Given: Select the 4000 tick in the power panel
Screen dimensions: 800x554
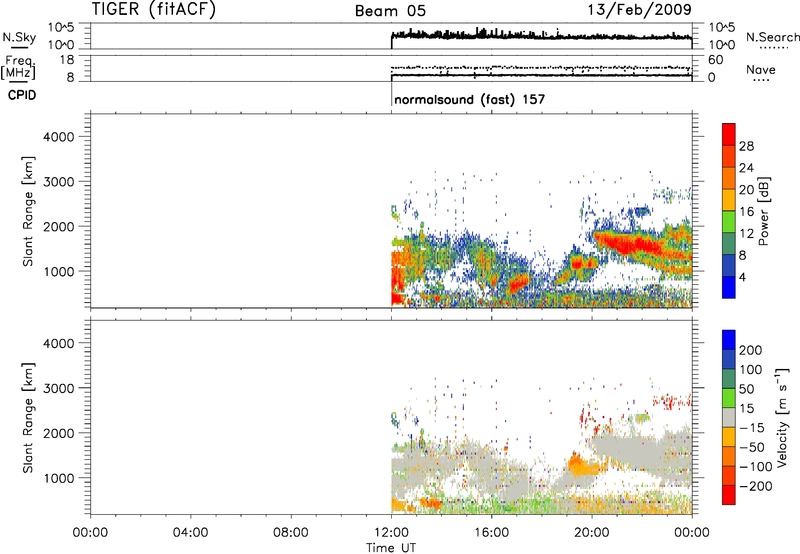Looking at the screenshot, I should pos(59,137).
